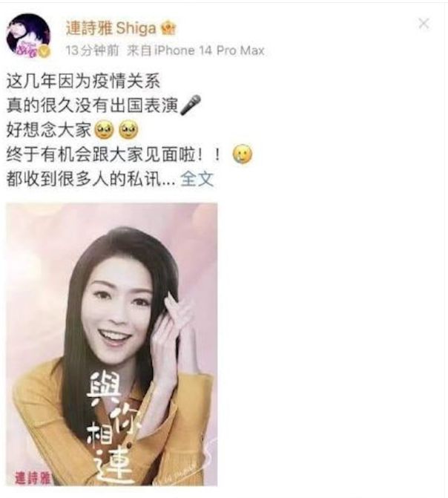This screenshot has width=448, height=498.
Task: Click the tearful smile emoji after 见面啦
Action: coord(243,154)
